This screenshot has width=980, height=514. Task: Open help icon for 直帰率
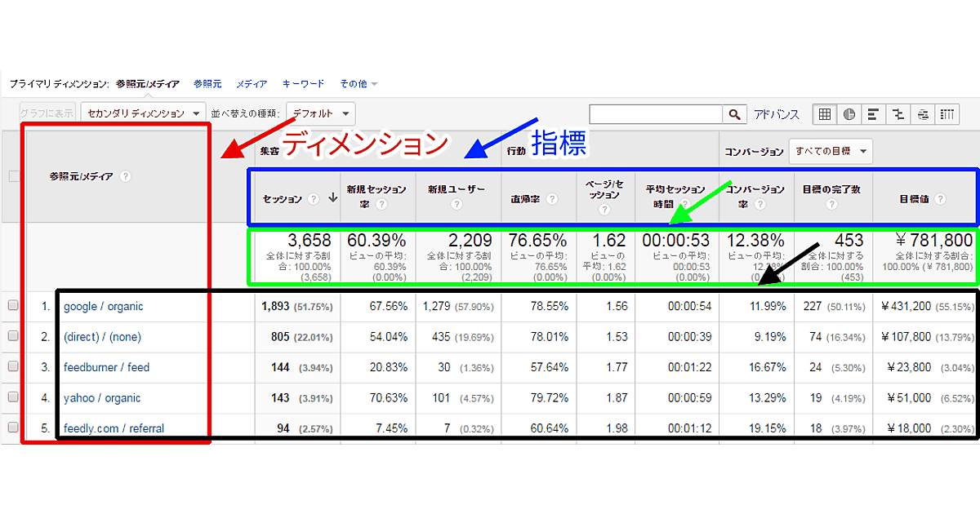click(553, 198)
